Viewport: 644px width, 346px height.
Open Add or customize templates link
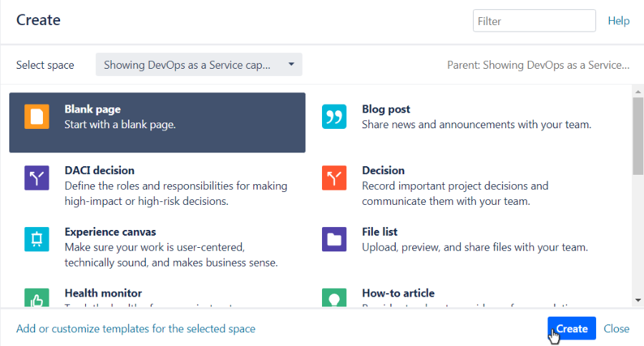point(136,329)
